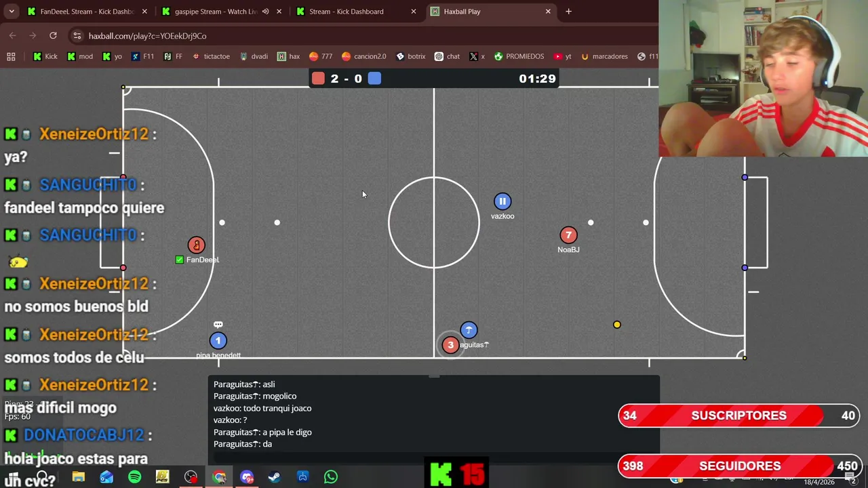Click the Paraguitas blue player disc
The width and height of the screenshot is (868, 488).
pyautogui.click(x=469, y=330)
